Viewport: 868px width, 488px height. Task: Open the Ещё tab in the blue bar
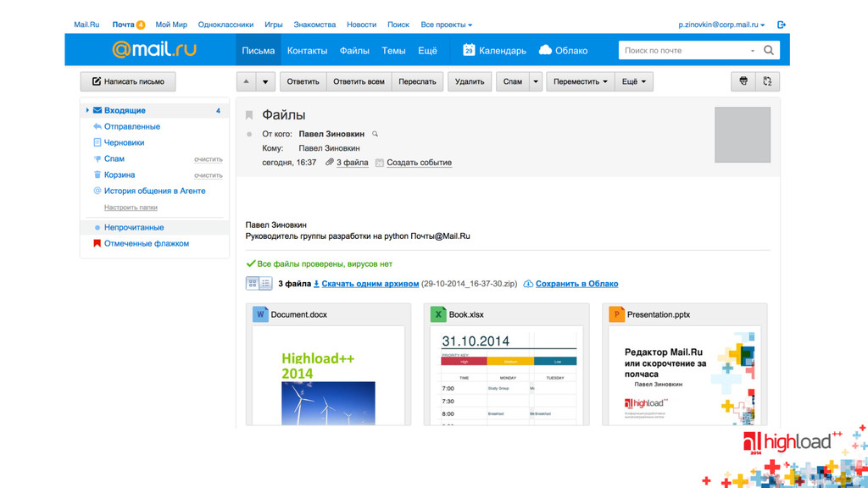click(x=427, y=50)
